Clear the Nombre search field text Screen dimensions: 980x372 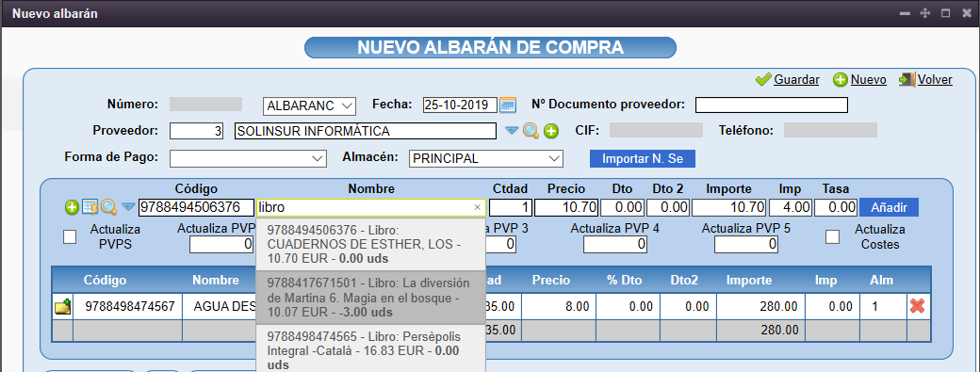point(478,207)
